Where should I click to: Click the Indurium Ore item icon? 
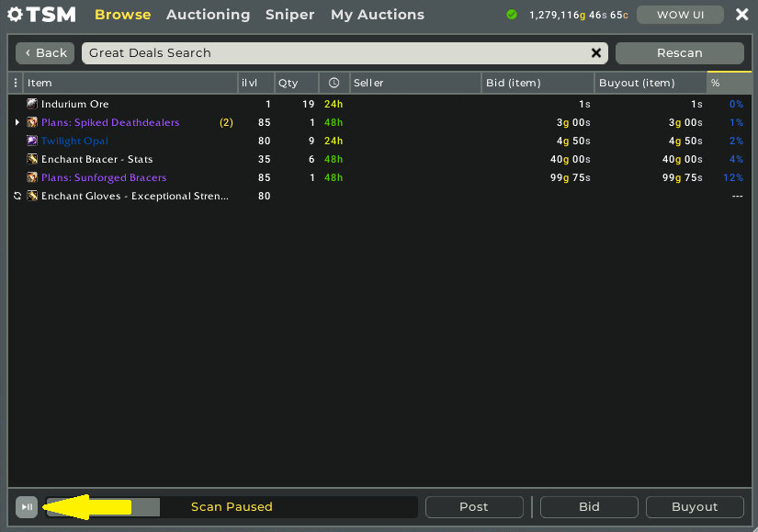[32, 104]
